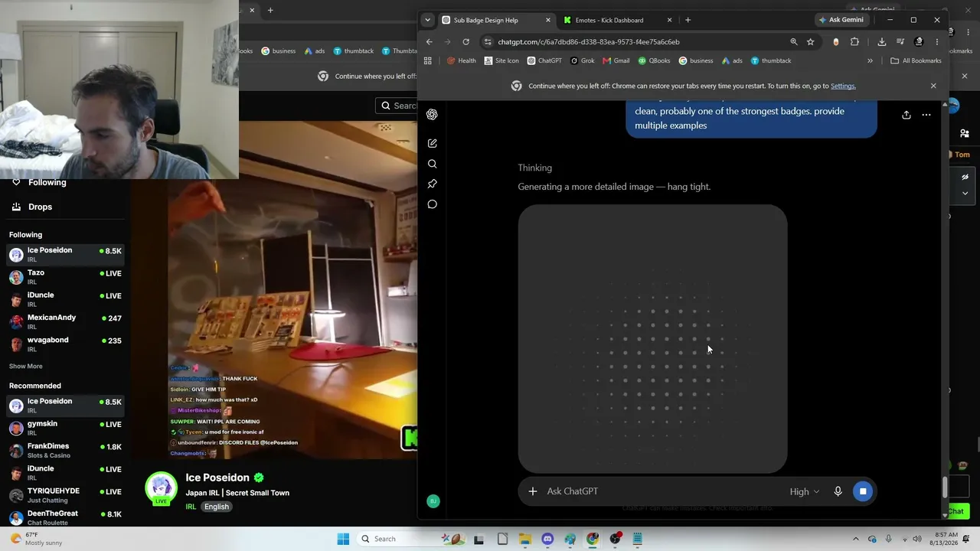Open the tab search dropdown arrow
Screen dimensions: 980x551
(427, 20)
